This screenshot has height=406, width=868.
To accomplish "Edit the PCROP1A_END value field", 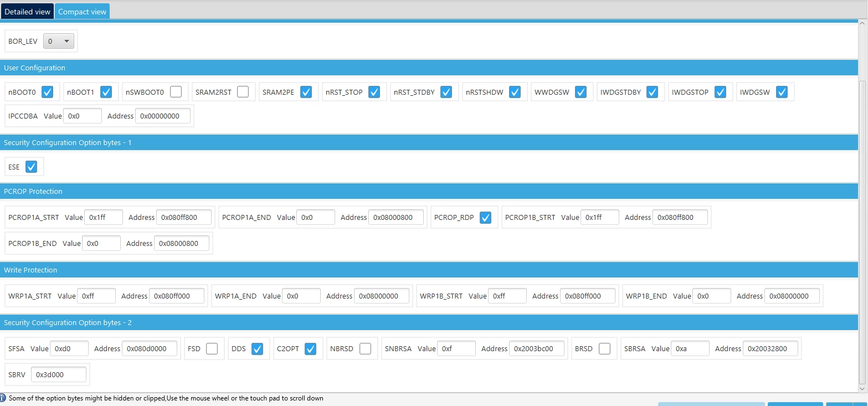I will pos(316,217).
